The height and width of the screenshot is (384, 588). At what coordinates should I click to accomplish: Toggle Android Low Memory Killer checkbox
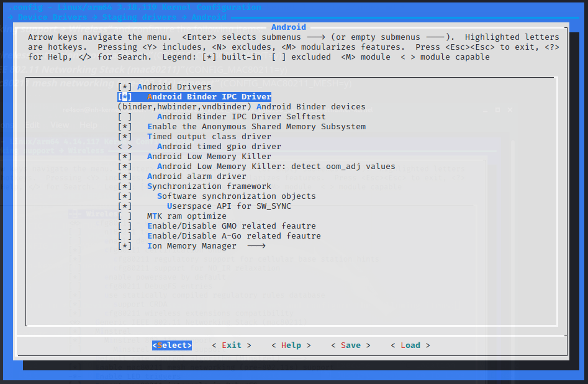[125, 157]
